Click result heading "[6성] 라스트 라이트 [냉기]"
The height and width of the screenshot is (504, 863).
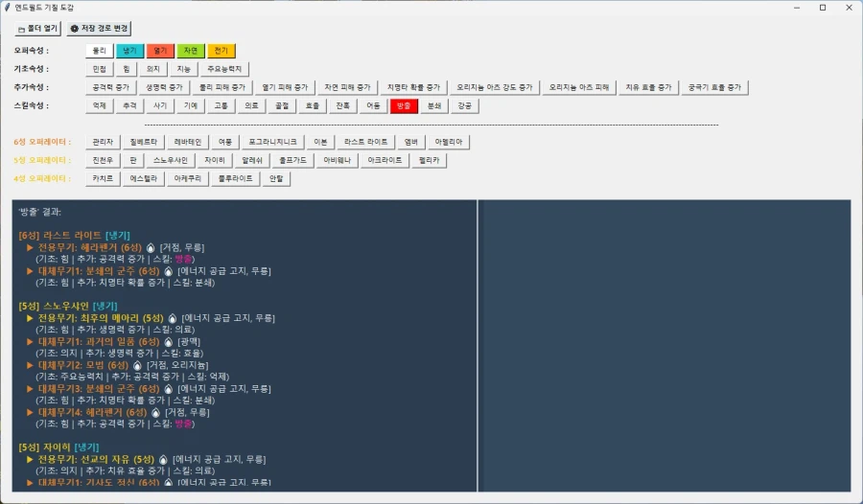tap(74, 236)
